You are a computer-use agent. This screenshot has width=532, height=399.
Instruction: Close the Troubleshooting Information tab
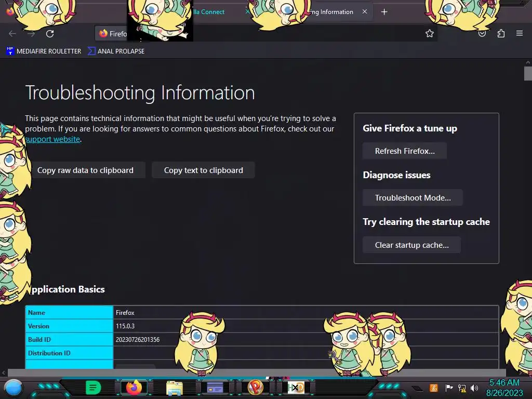click(x=365, y=11)
